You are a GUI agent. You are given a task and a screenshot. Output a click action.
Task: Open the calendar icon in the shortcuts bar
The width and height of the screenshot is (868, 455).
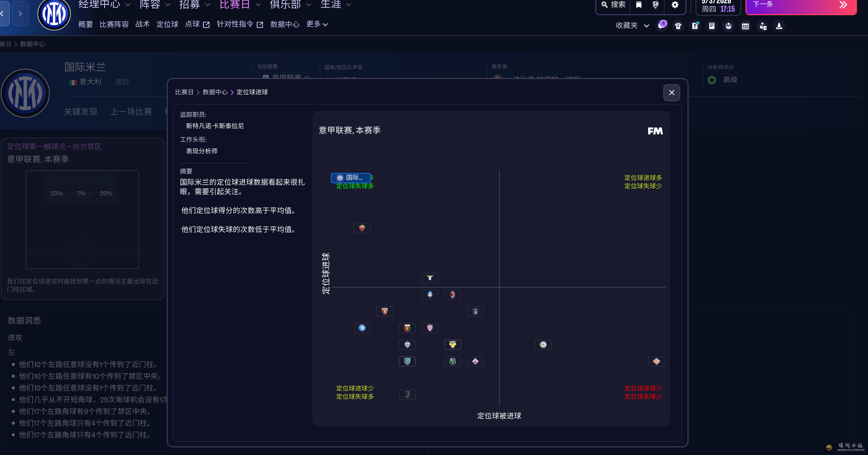(745, 26)
